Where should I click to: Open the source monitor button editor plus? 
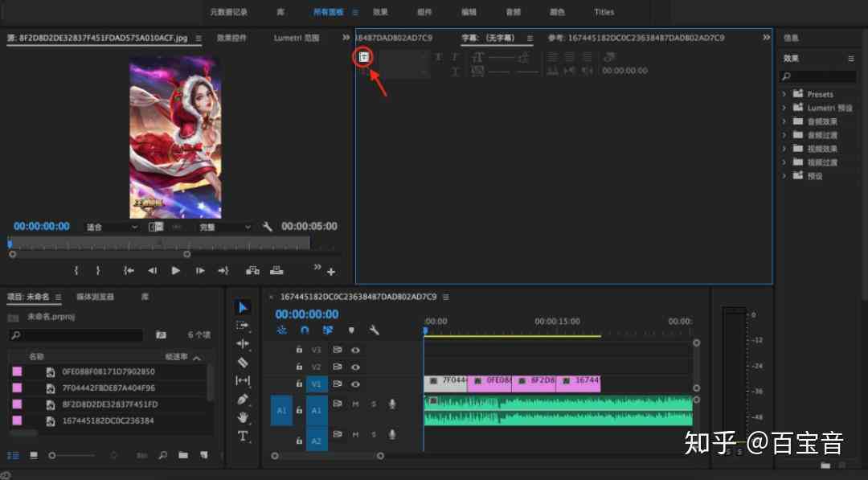[x=331, y=272]
